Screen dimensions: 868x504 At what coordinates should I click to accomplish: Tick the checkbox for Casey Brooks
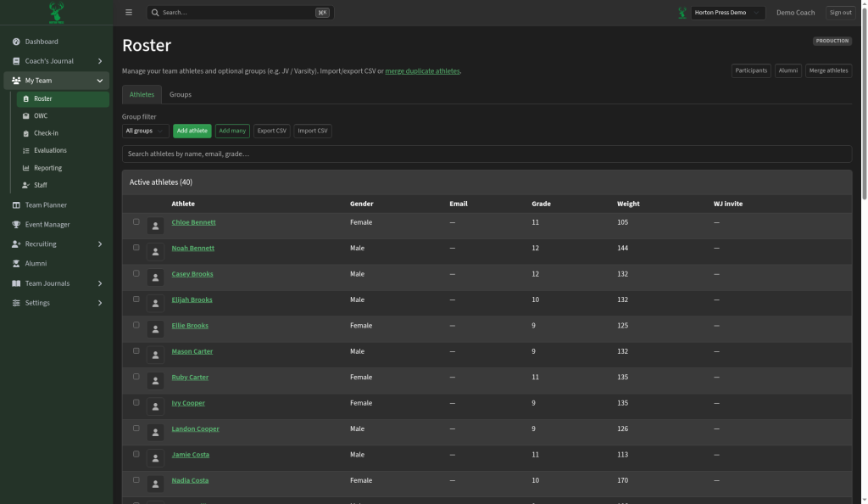pyautogui.click(x=136, y=273)
